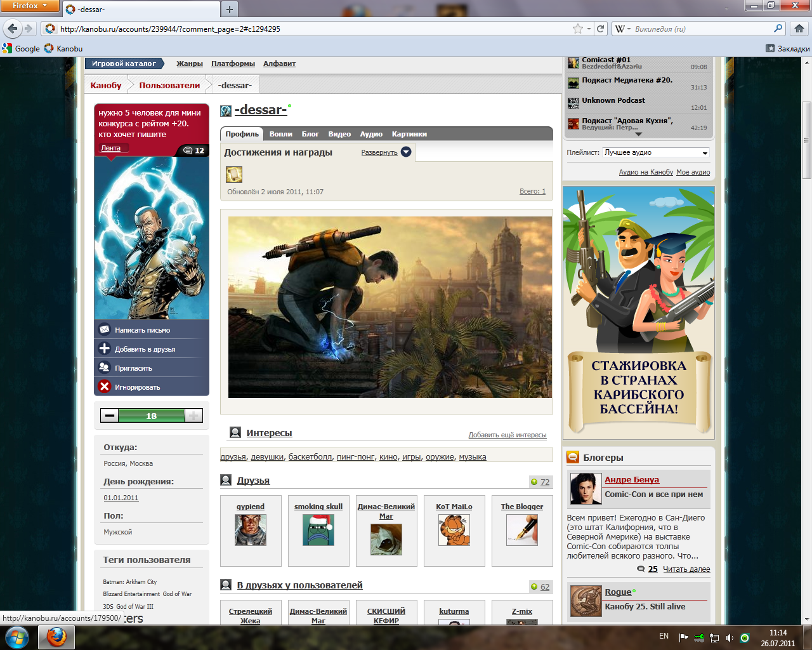Go forward with the browser forward arrow
Viewport: 812px width, 650px height.
(28, 29)
